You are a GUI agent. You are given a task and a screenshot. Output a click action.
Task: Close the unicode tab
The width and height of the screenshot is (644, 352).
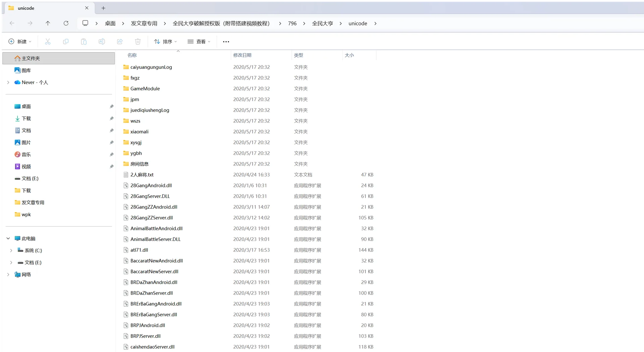point(87,8)
